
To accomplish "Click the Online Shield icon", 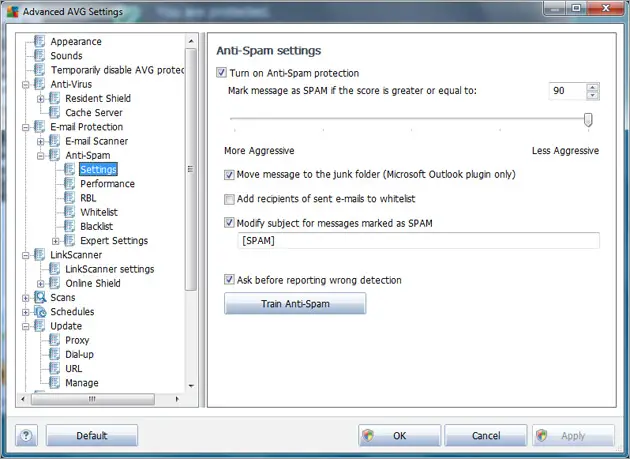I will click(54, 283).
